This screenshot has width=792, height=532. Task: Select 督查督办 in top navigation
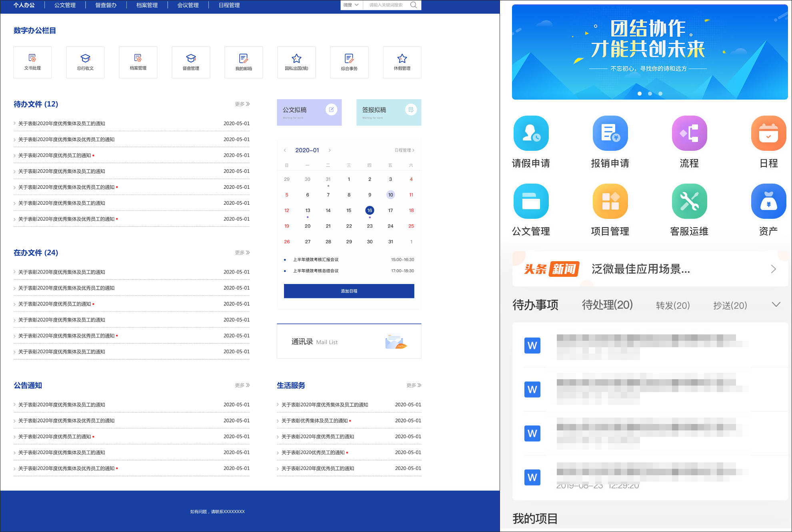(x=106, y=5)
